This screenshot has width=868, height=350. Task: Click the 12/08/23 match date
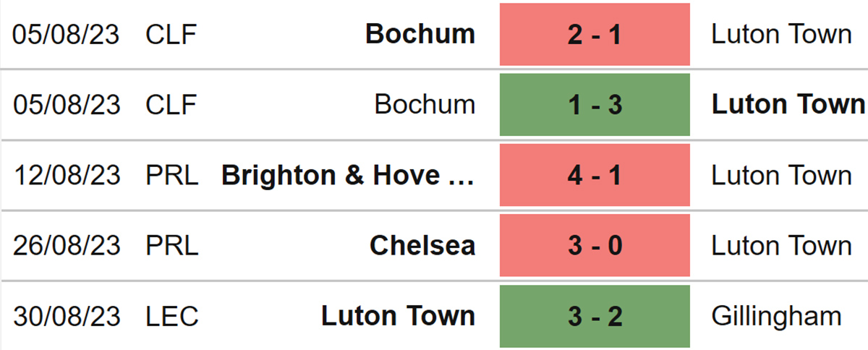[67, 175]
